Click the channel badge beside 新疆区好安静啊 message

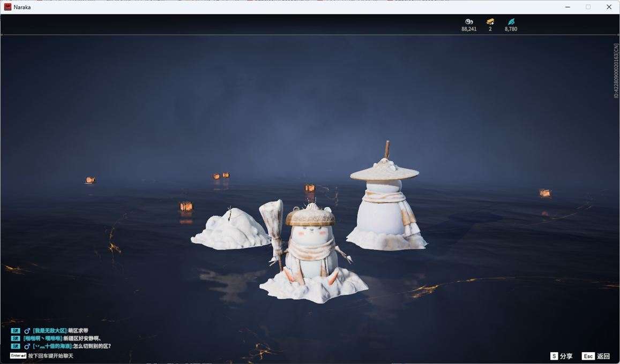[x=16, y=338]
